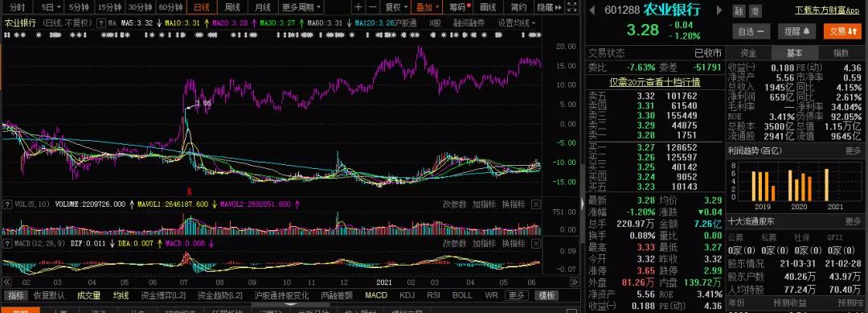Toggle 简约 simple mode
The height and width of the screenshot is (313, 868).
(x=518, y=7)
